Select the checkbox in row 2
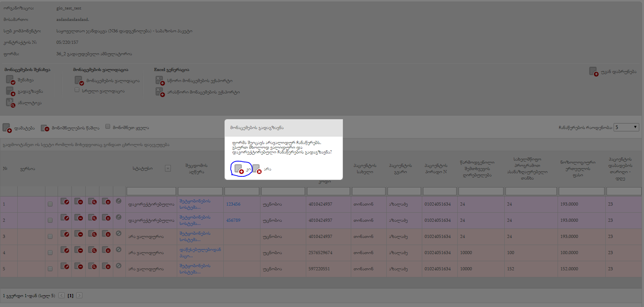This screenshot has height=307, width=644. (x=50, y=221)
